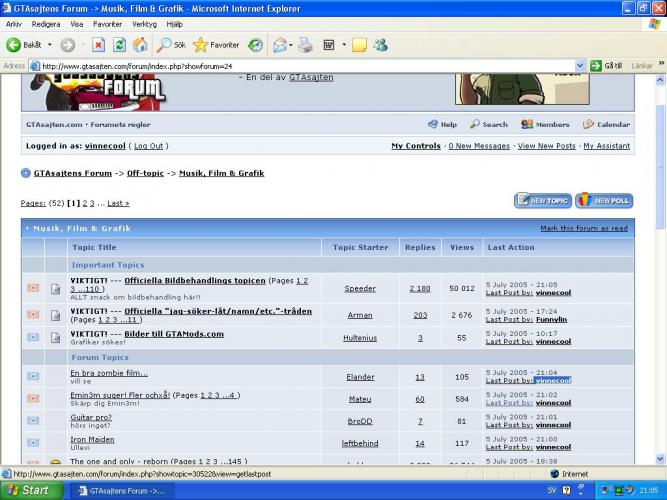Open the Help link in forum header
The width and height of the screenshot is (667, 500).
click(442, 125)
